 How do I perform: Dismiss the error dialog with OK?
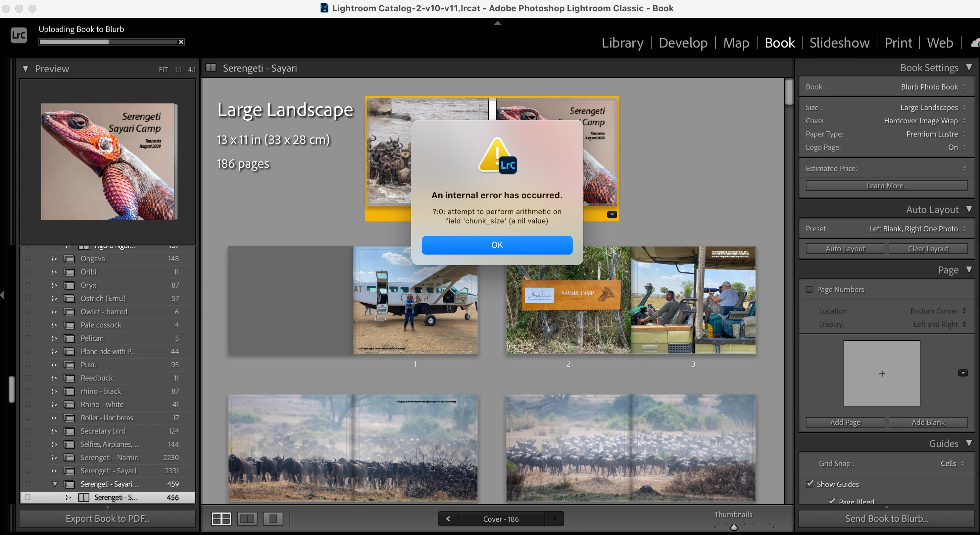497,245
